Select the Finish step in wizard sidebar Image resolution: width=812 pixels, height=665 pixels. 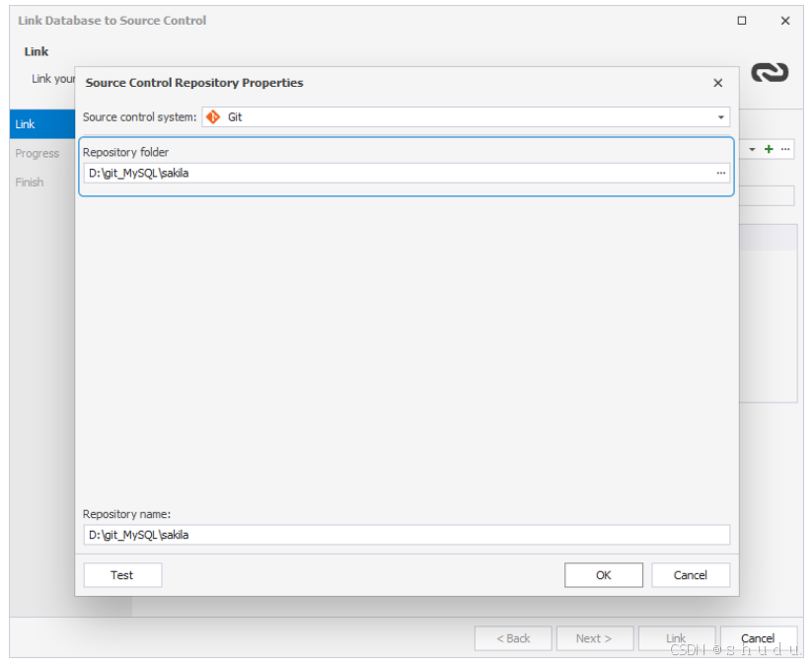[30, 183]
